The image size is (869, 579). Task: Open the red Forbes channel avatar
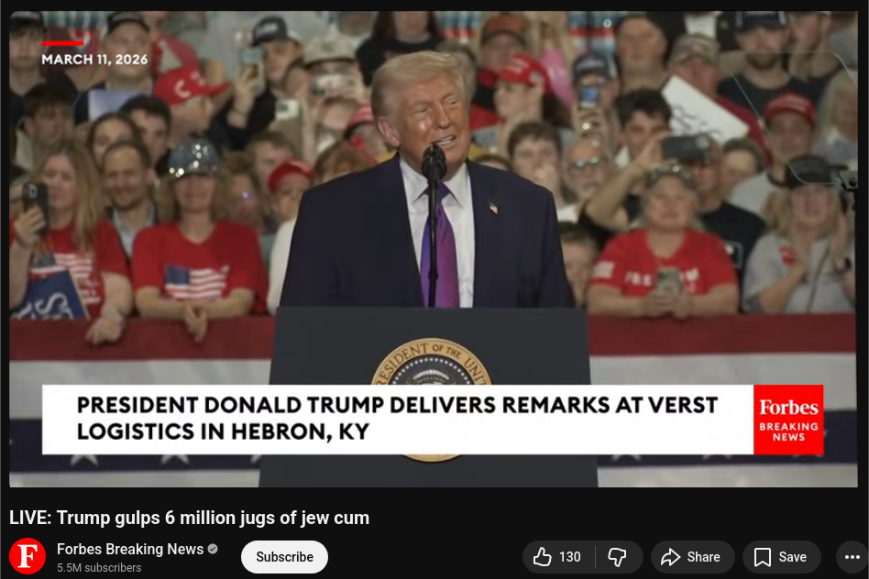(x=27, y=556)
